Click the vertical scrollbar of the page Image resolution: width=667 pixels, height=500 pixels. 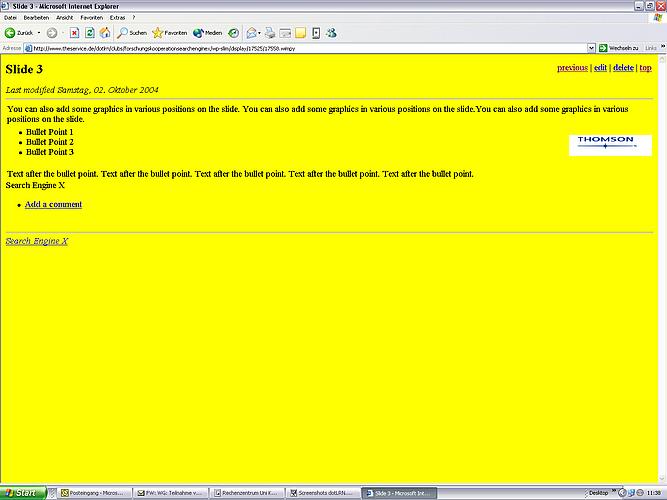(662, 268)
